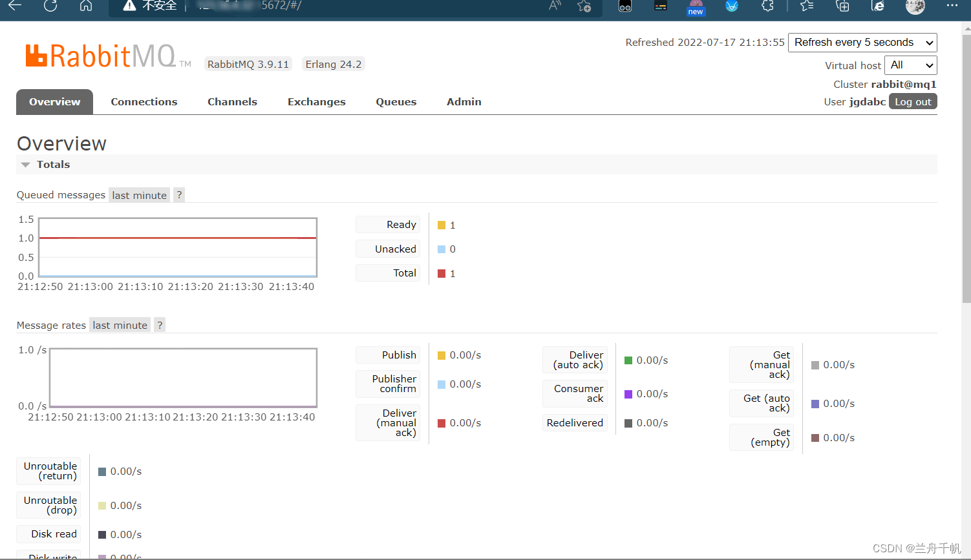
Task: Open help for Message rates
Action: (160, 325)
